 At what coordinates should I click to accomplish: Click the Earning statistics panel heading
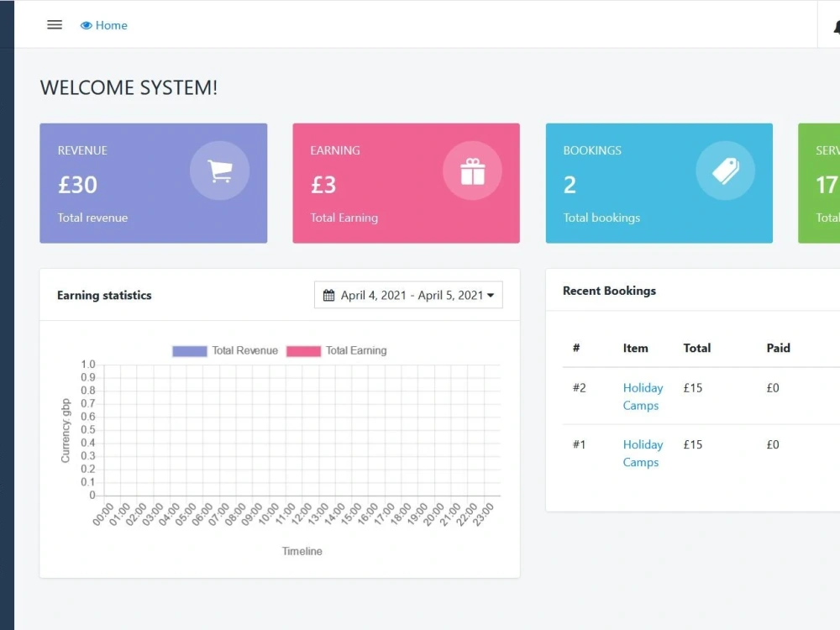pyautogui.click(x=104, y=296)
